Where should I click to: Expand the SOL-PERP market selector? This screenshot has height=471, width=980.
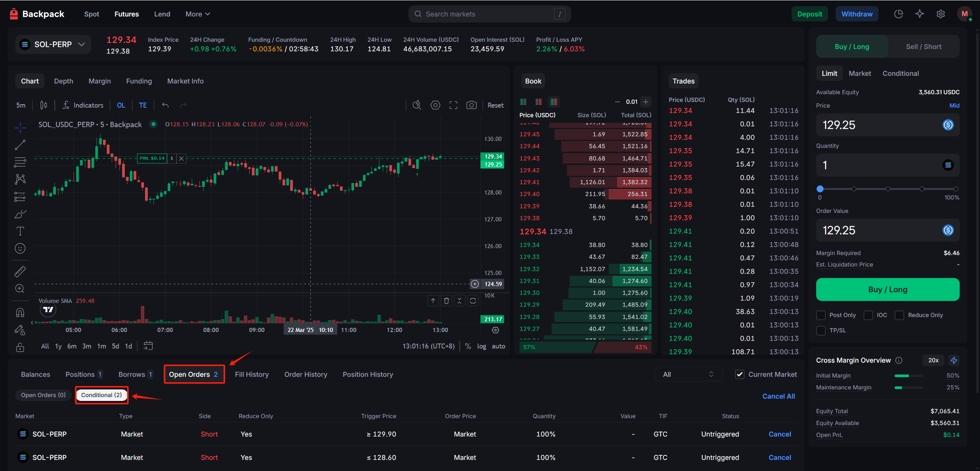53,44
